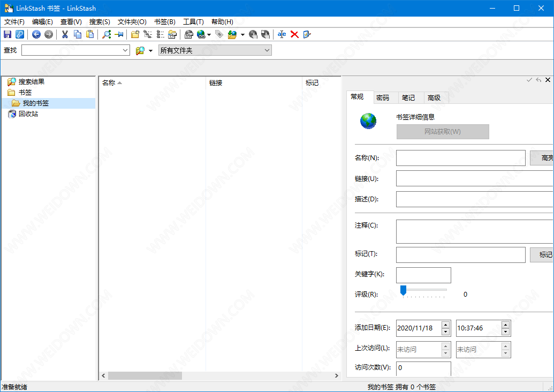Image resolution: width=554 pixels, height=392 pixels.
Task: Open the 文件夹(O) menu
Action: pyautogui.click(x=132, y=22)
